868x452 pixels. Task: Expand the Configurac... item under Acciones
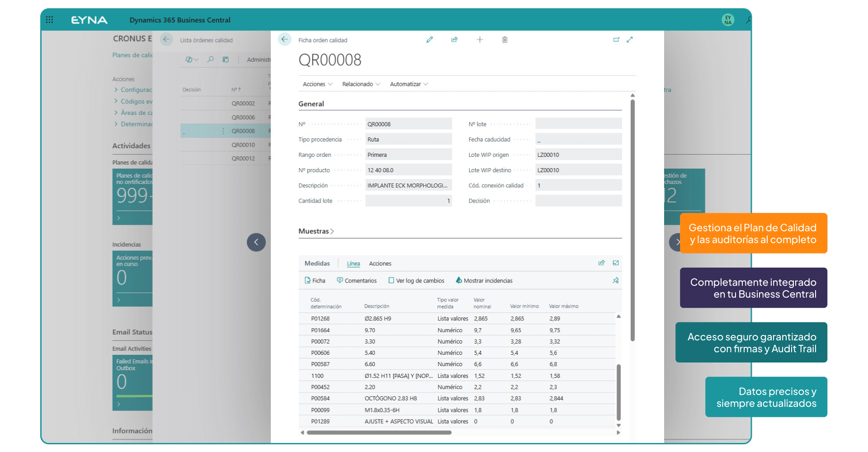click(133, 90)
